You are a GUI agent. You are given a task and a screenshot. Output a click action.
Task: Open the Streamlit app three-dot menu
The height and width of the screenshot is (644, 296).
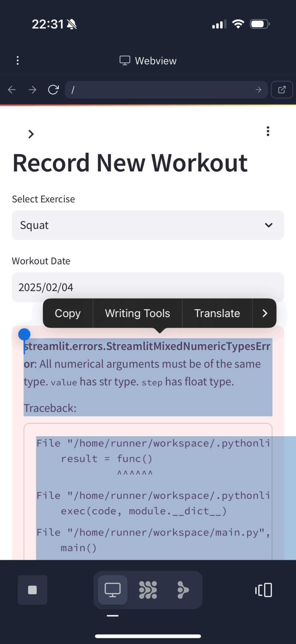pyautogui.click(x=268, y=131)
